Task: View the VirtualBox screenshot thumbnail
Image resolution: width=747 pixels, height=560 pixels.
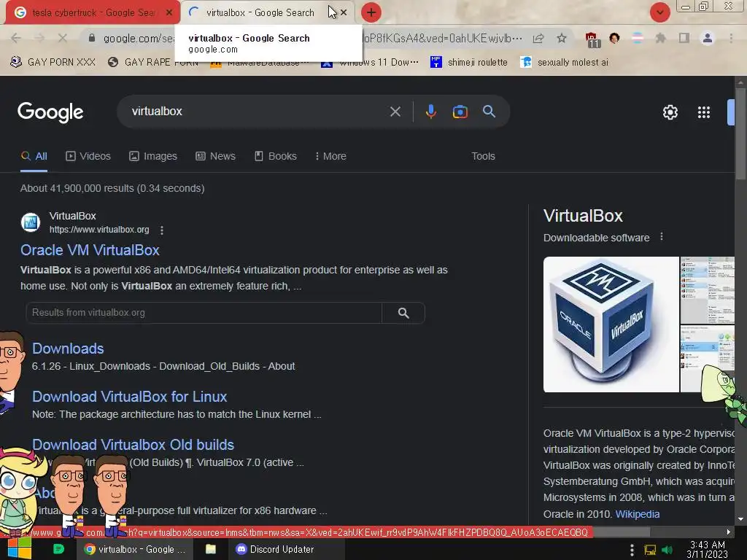Action: pyautogui.click(x=708, y=290)
